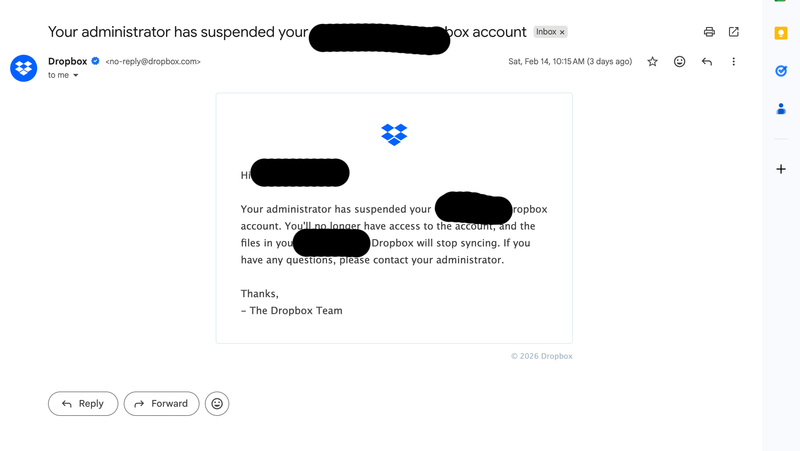This screenshot has height=451, width=800.
Task: Print this email using the printer icon
Action: click(x=709, y=32)
